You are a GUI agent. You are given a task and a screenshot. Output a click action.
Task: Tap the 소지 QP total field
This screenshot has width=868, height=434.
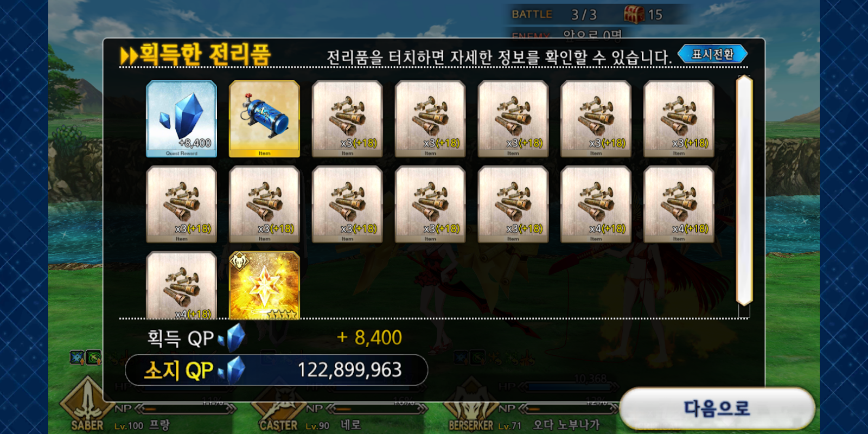pos(276,370)
